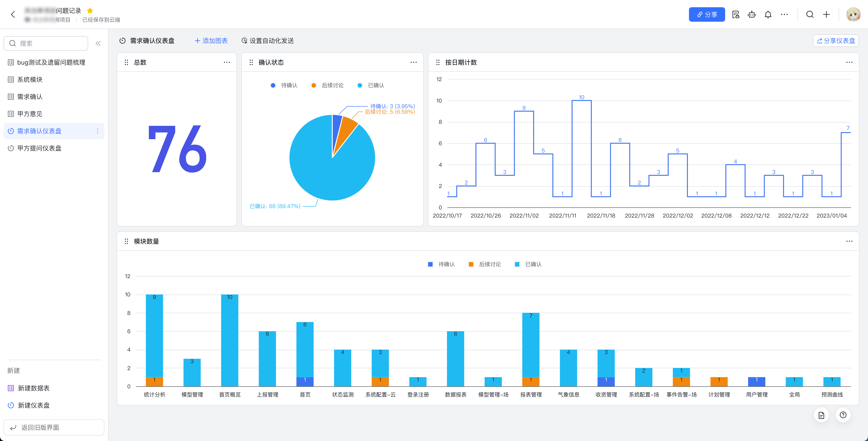
Task: Click the 添加图表 link
Action: point(211,41)
